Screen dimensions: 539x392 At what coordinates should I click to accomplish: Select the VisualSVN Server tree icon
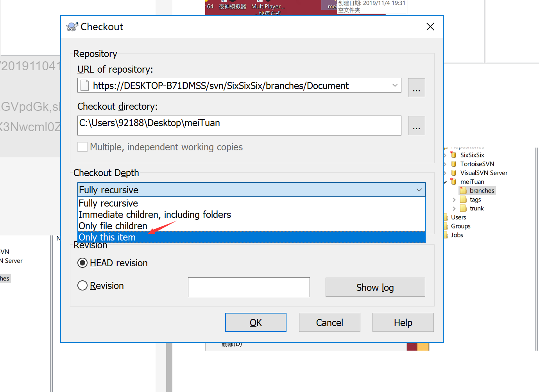453,173
